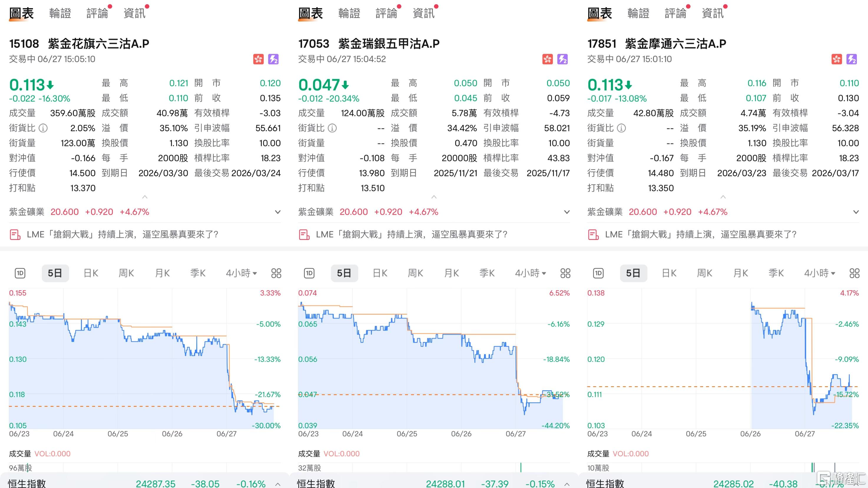Select 月K period in 17053 chart
The image size is (868, 488).
(x=452, y=273)
